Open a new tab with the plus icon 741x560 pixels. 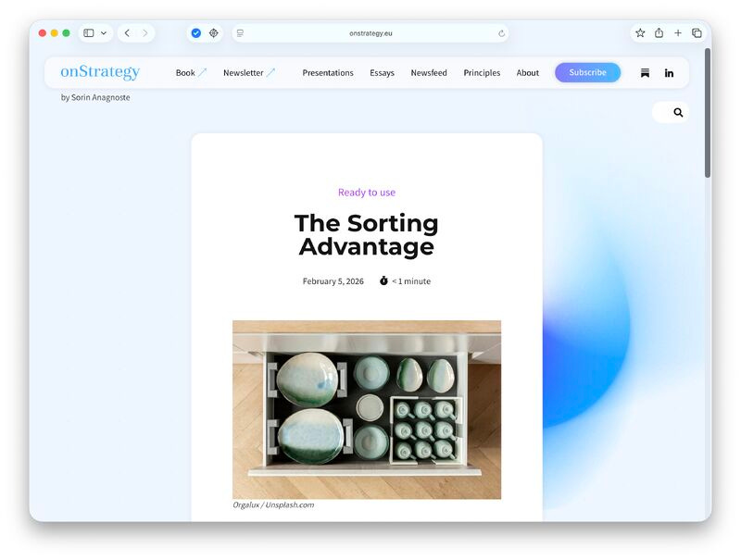[x=678, y=33]
